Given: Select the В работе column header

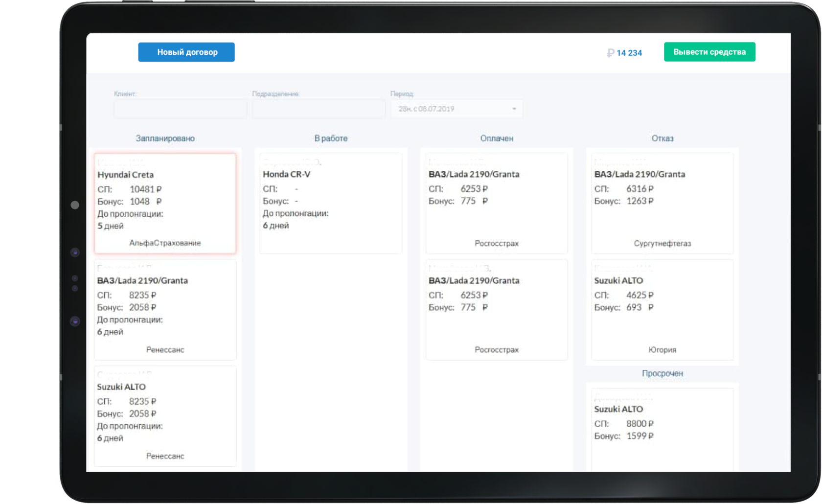Looking at the screenshot, I should pos(331,138).
